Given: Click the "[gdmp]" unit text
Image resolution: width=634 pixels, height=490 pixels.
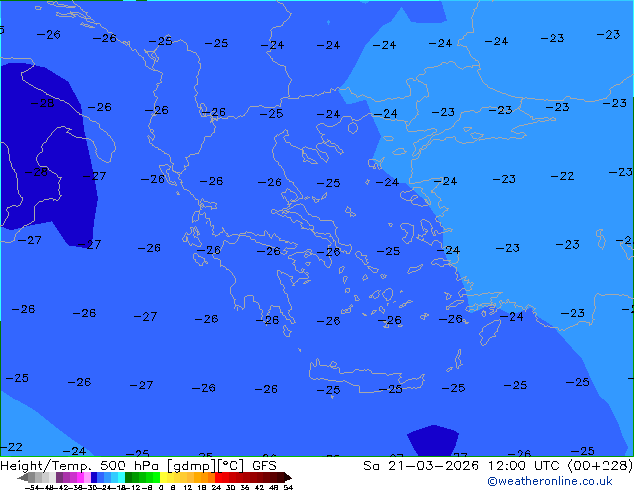Looking at the screenshot, I should point(192,466).
